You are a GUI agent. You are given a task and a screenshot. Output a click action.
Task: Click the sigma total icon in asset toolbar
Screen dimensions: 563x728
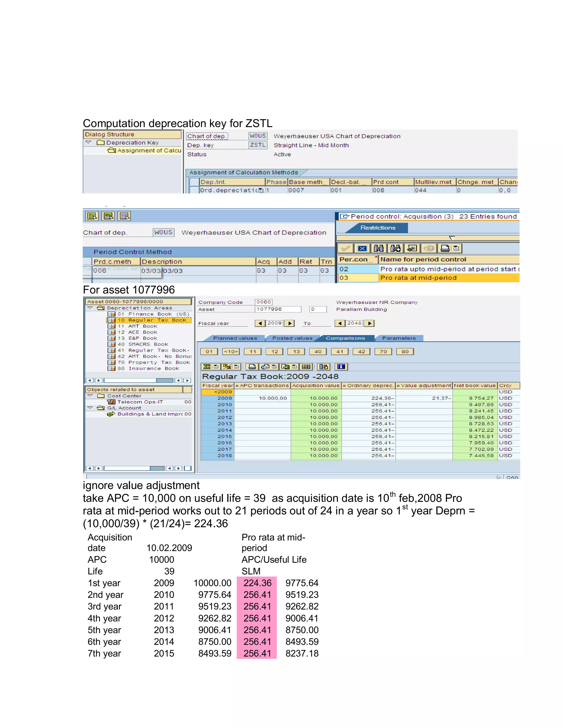(207, 367)
